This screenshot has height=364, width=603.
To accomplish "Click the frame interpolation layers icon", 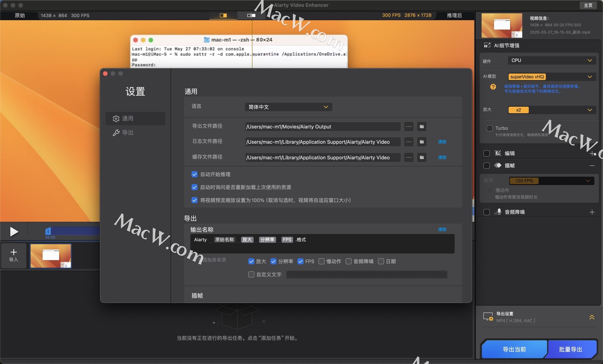I will tap(498, 165).
